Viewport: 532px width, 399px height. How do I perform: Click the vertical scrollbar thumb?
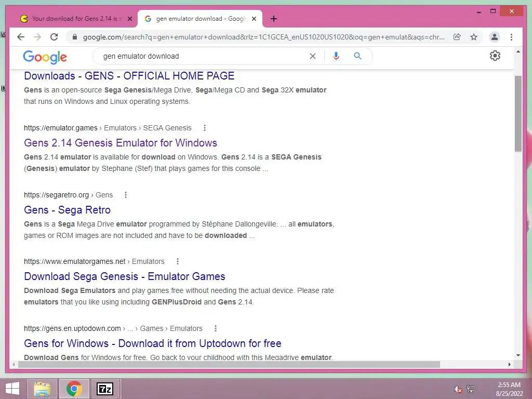[518, 114]
